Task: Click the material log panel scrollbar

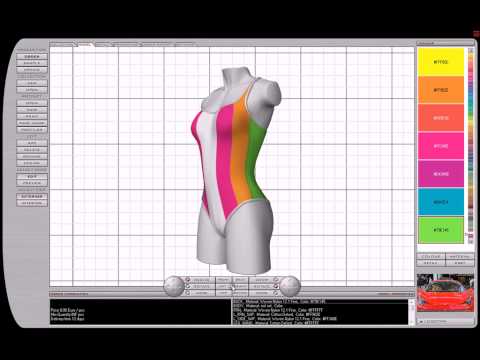Action: [x=411, y=312]
